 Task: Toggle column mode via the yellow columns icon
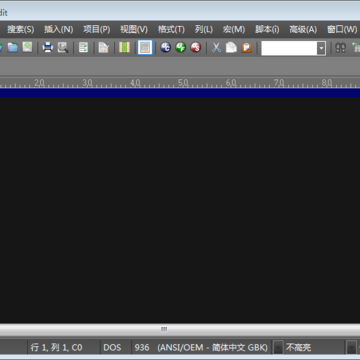point(124,47)
